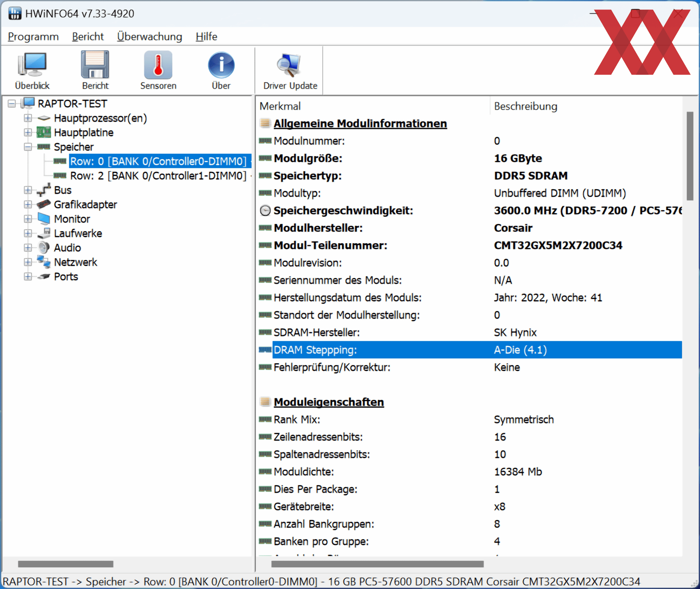Collapse the RAPTOR-TEST root node
This screenshot has width=700, height=589.
pyautogui.click(x=12, y=104)
